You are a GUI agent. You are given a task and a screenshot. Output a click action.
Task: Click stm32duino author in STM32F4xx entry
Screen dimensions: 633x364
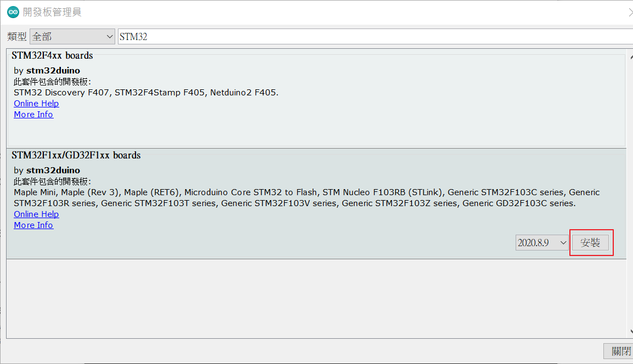coord(53,70)
